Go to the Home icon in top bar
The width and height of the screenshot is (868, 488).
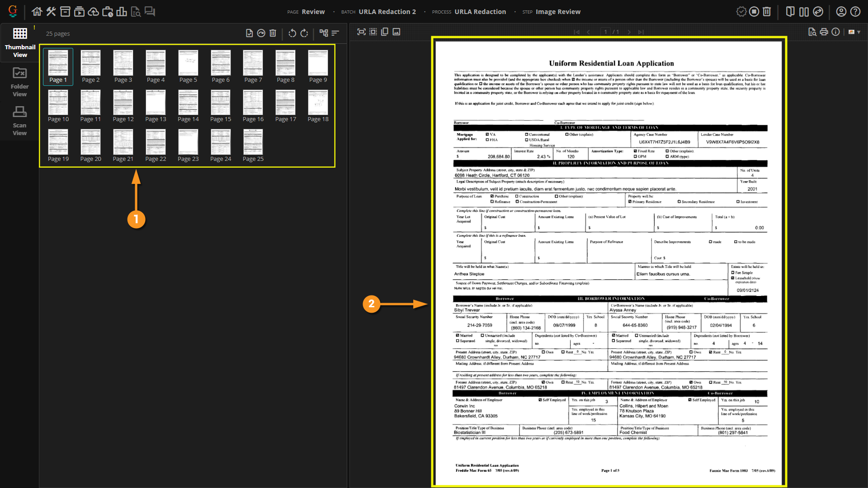click(37, 12)
